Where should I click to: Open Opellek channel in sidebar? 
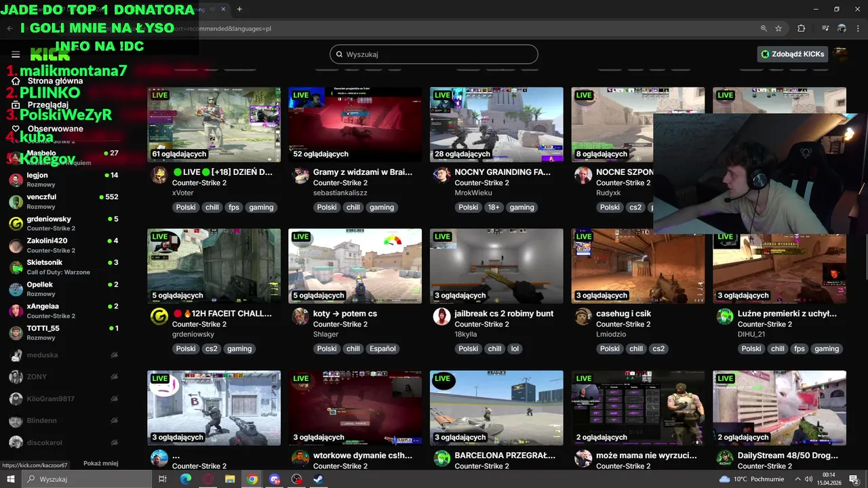pyautogui.click(x=64, y=289)
